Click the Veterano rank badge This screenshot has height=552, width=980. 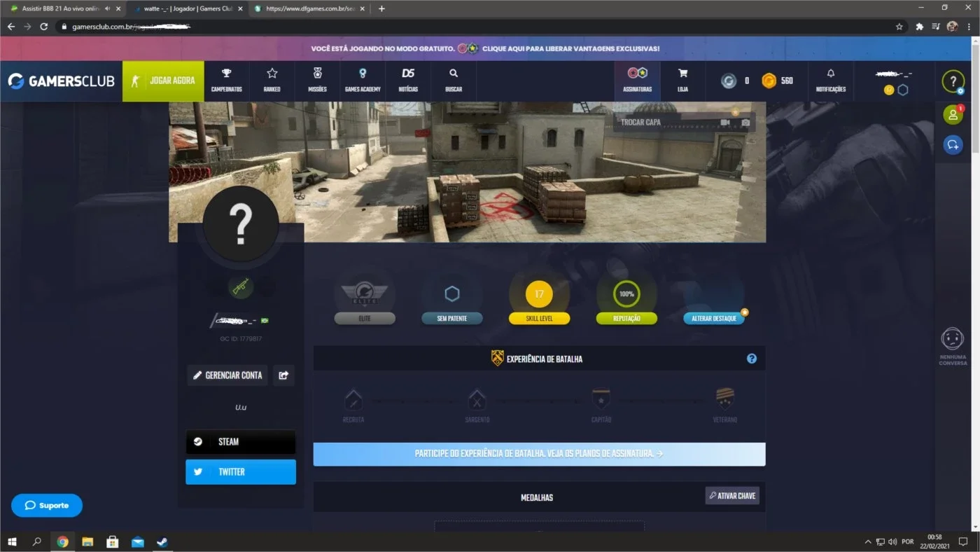click(725, 400)
